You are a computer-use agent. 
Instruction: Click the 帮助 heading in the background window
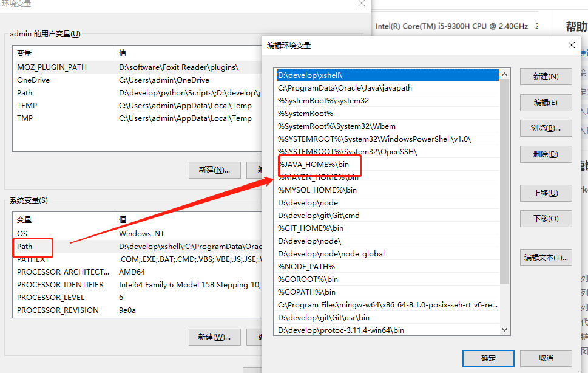pos(576,27)
